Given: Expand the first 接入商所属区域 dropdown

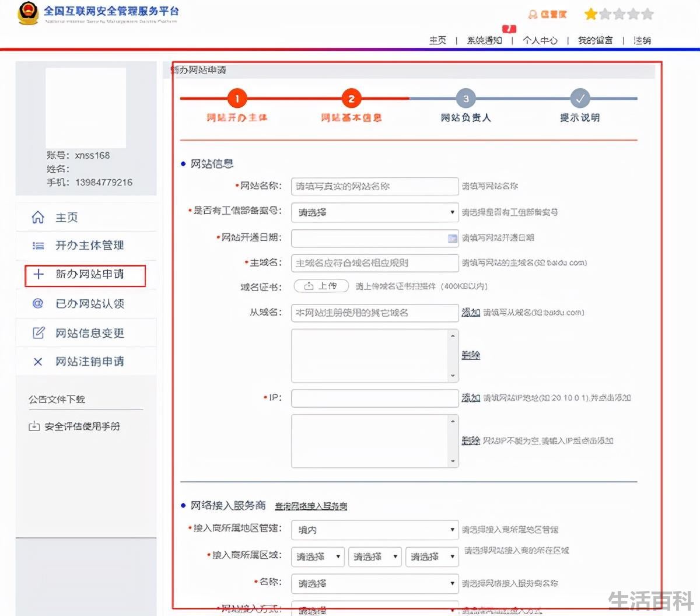Looking at the screenshot, I should coord(317,556).
